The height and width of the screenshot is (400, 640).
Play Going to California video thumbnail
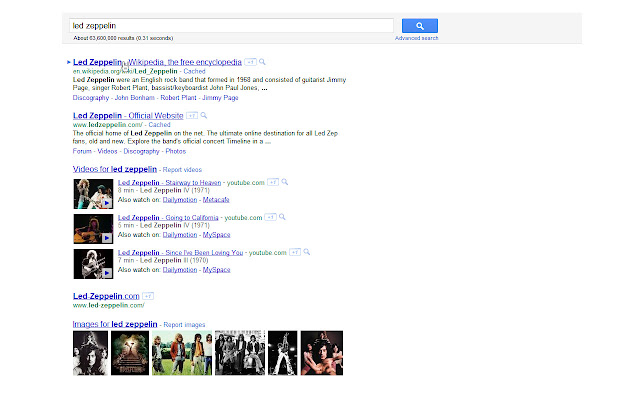click(93, 229)
